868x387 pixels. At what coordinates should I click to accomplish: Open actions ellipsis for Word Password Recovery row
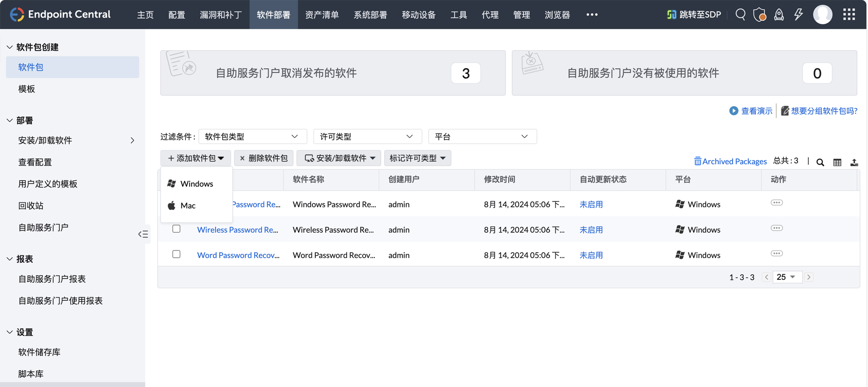pyautogui.click(x=777, y=254)
